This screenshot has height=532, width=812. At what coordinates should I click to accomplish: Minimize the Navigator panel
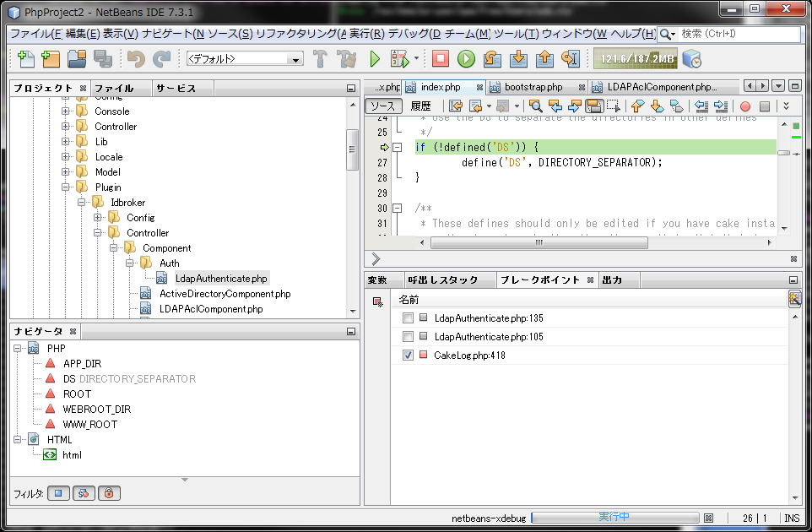click(x=350, y=332)
